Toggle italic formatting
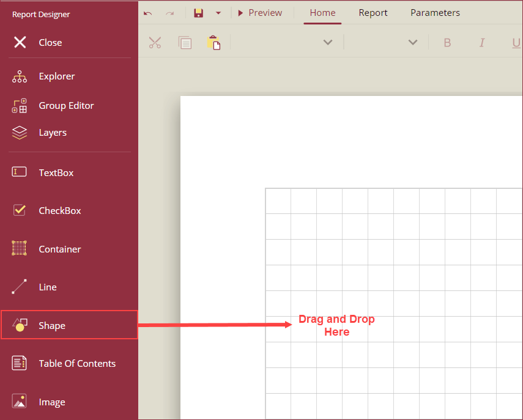The image size is (523, 420). [x=482, y=43]
